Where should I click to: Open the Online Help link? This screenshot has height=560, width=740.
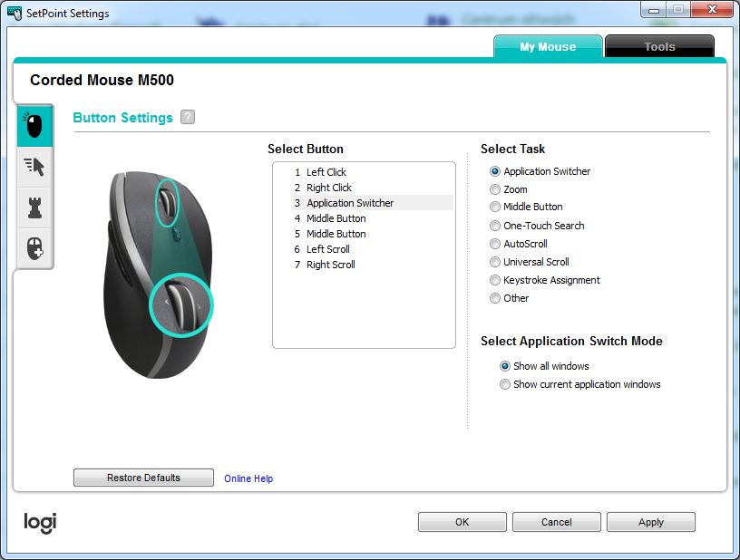(248, 478)
